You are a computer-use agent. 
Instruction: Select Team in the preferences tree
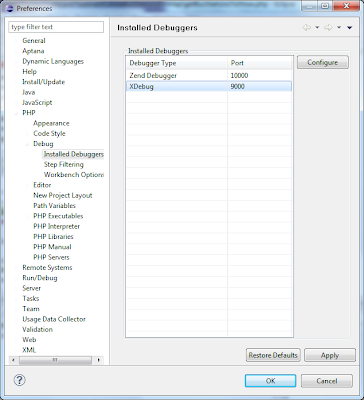tap(31, 309)
